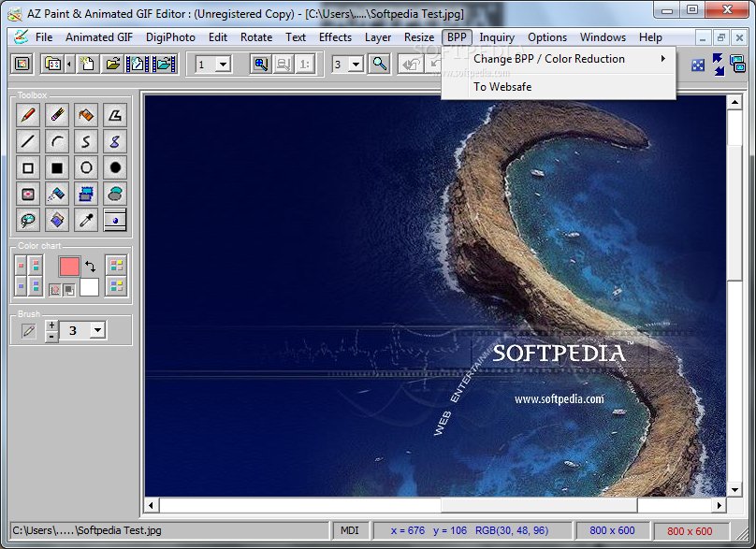Image resolution: width=756 pixels, height=549 pixels.
Task: Click the white background color swatch
Action: pos(89,287)
